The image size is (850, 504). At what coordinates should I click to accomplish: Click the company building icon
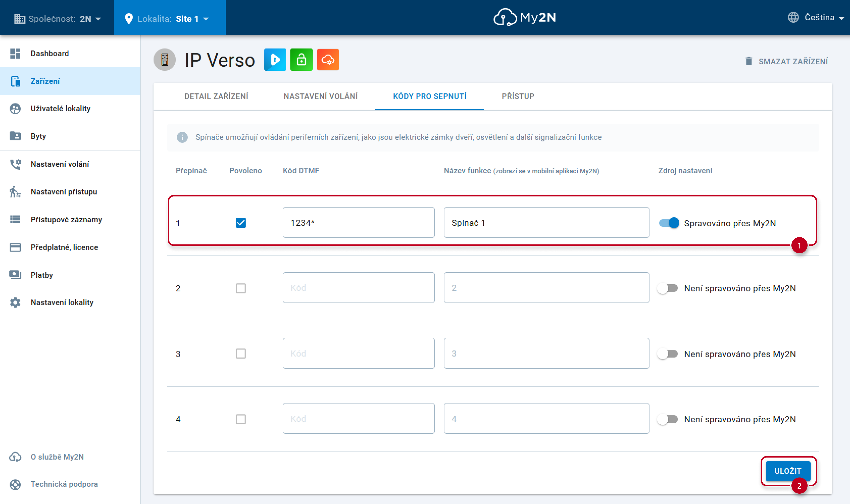pos(20,19)
